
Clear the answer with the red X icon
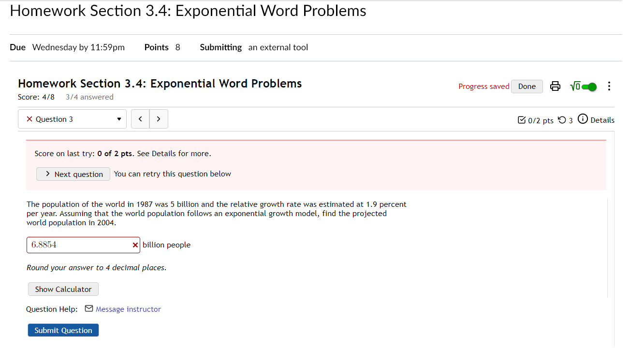click(x=135, y=245)
